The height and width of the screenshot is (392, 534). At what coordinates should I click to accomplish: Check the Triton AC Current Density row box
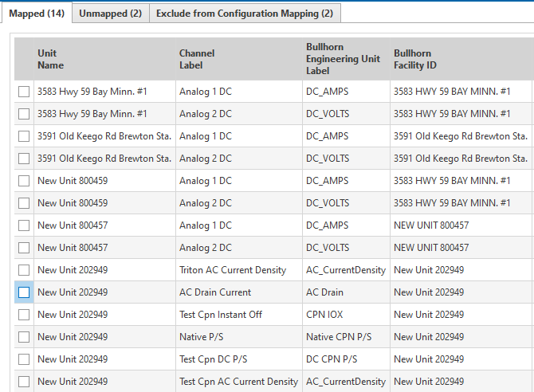[x=24, y=270]
